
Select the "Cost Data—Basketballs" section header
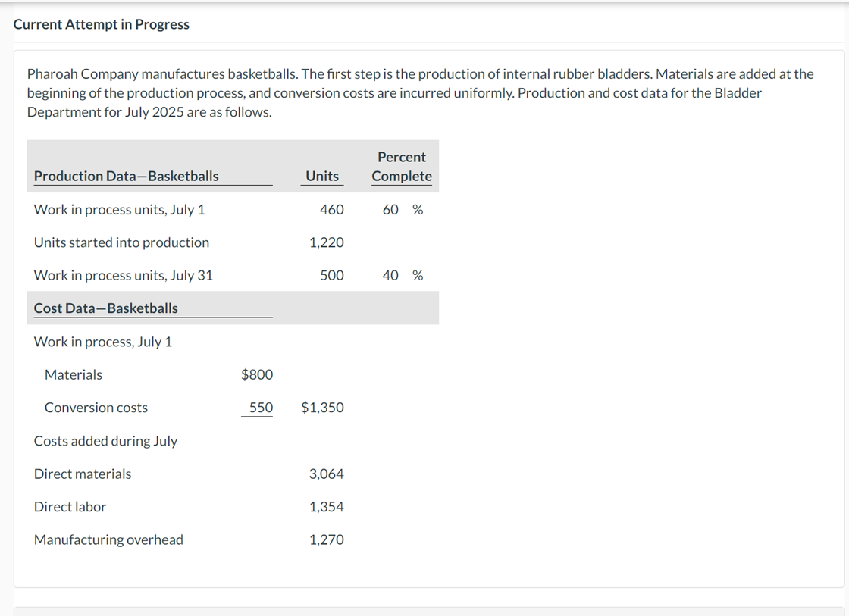pyautogui.click(x=106, y=308)
